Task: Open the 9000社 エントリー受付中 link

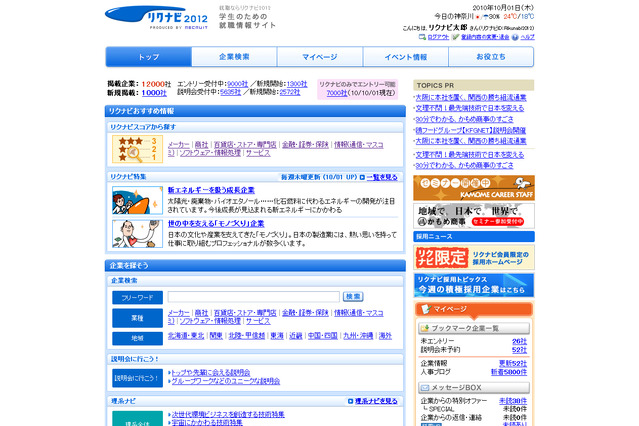Action: coord(237,84)
